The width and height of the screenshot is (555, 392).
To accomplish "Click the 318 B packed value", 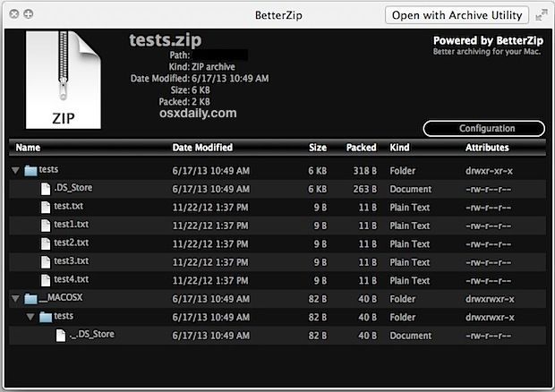I will (x=364, y=171).
